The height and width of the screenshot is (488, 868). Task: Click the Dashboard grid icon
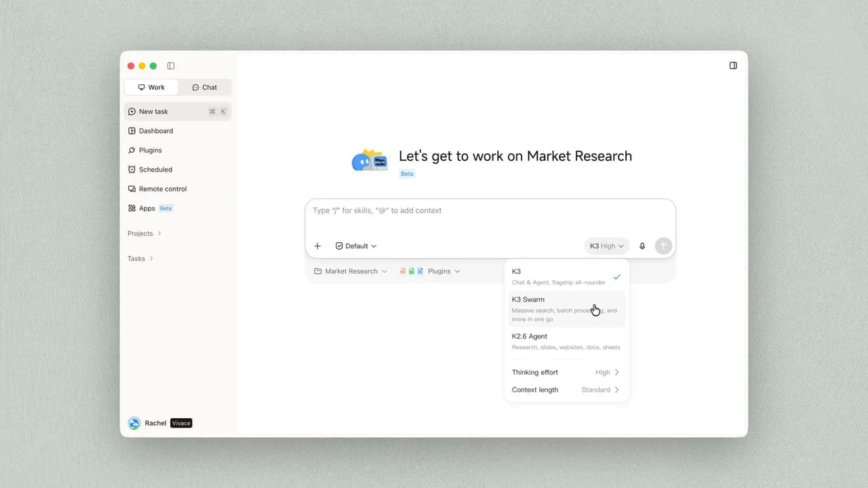point(132,130)
